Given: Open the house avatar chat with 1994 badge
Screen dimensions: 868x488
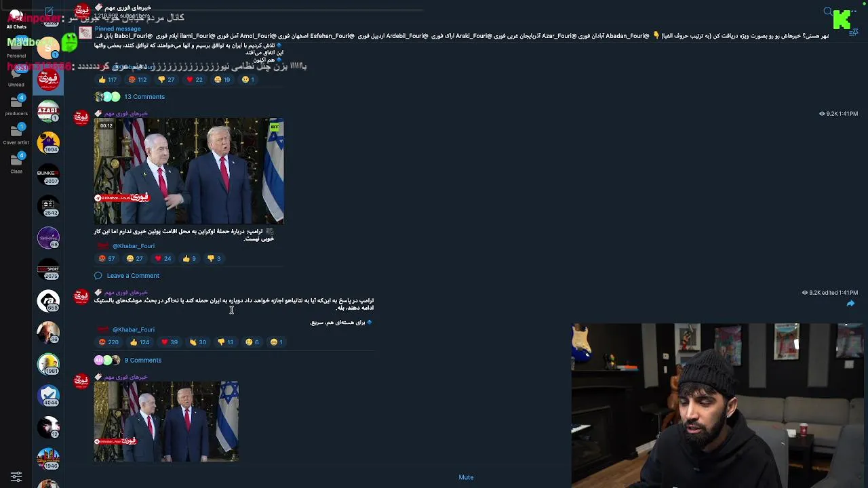Looking at the screenshot, I should [x=48, y=143].
